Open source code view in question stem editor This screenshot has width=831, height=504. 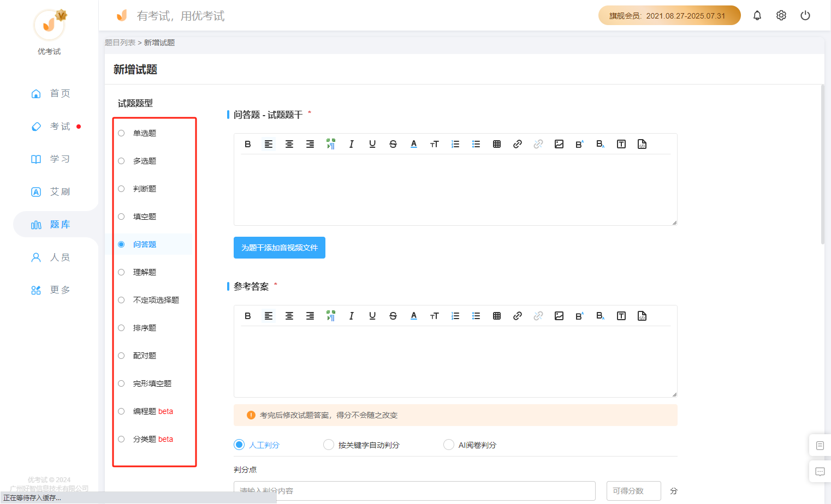pos(642,144)
